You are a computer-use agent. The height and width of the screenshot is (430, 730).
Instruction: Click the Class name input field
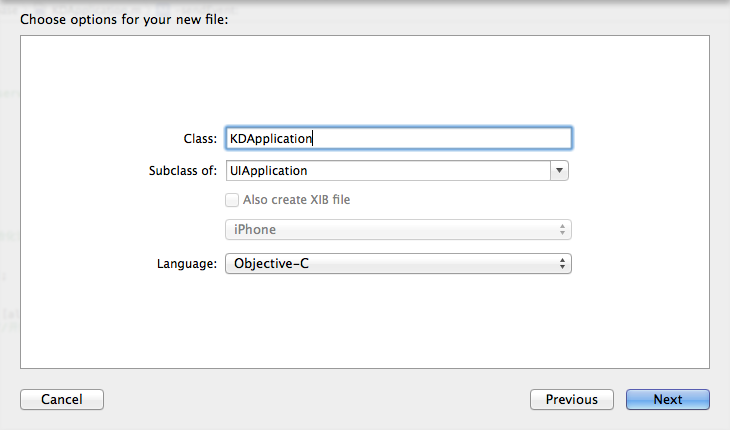[x=440, y=138]
